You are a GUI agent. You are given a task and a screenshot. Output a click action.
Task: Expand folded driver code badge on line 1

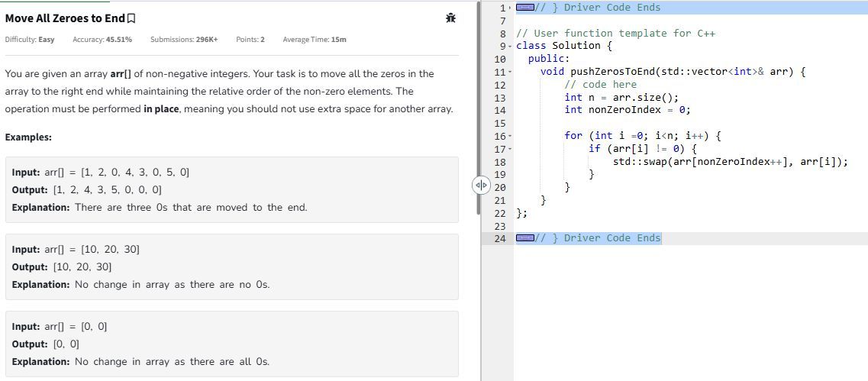tap(524, 7)
